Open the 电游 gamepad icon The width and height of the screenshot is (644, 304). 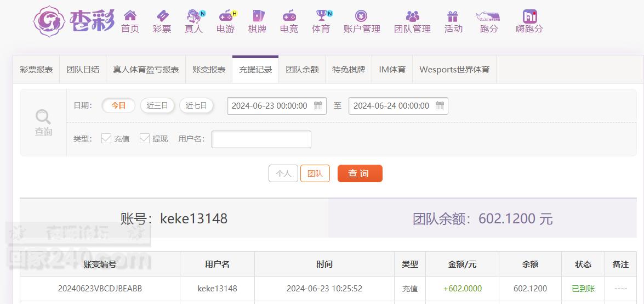tap(225, 15)
